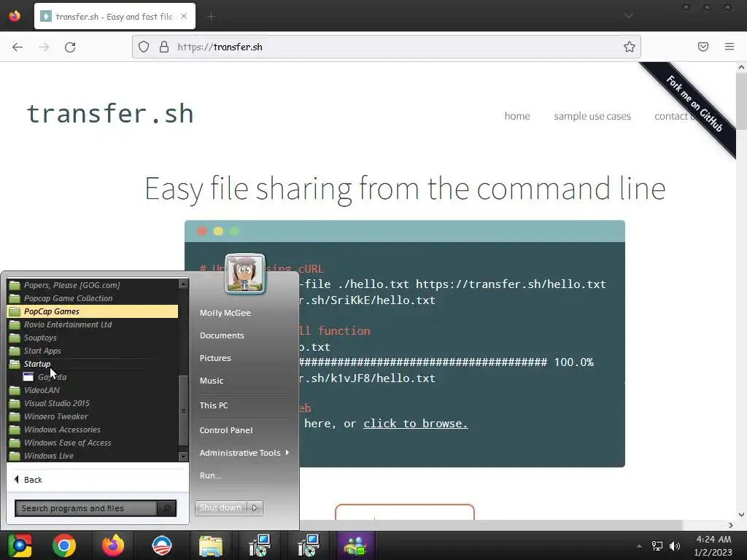This screenshot has width=747, height=560.
Task: Expand the Windows Accessories folder
Action: [x=93, y=429]
